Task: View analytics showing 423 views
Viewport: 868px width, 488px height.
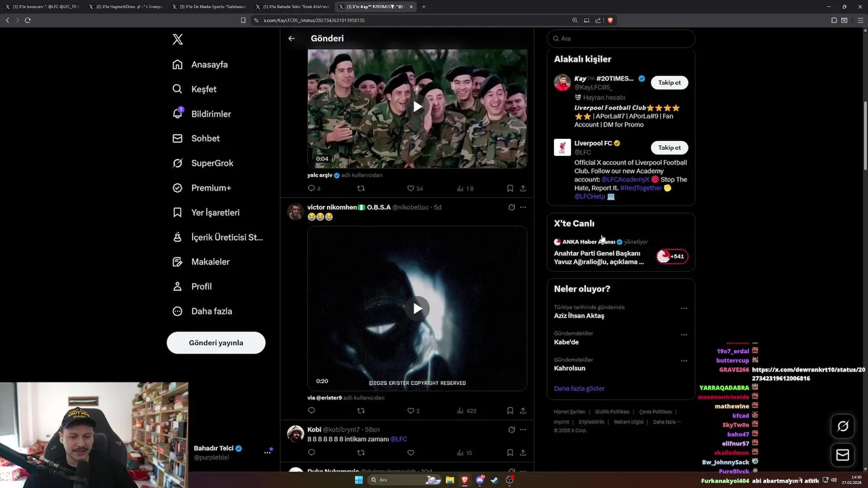Action: [x=467, y=411]
